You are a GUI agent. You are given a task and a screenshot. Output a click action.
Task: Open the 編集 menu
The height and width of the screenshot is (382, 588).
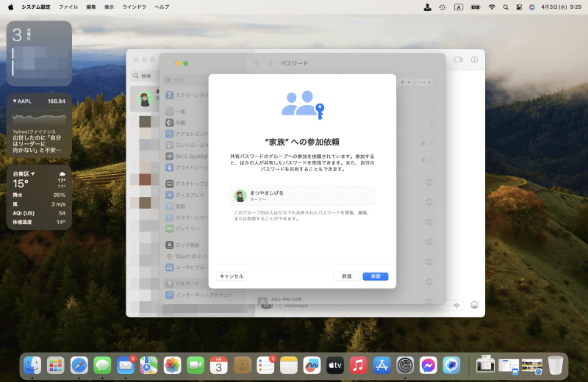91,7
